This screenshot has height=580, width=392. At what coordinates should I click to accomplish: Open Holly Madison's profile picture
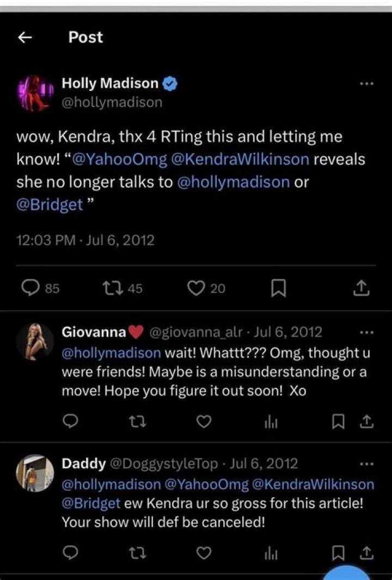pyautogui.click(x=35, y=93)
